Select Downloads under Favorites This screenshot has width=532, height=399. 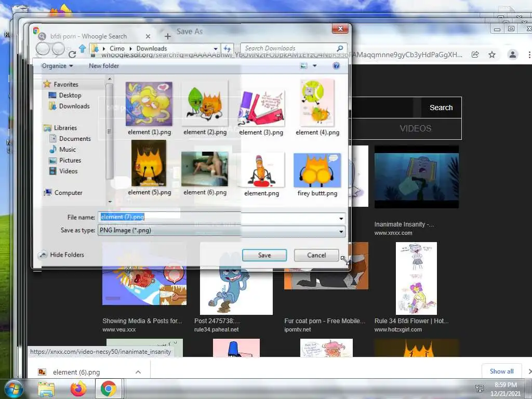coord(69,106)
